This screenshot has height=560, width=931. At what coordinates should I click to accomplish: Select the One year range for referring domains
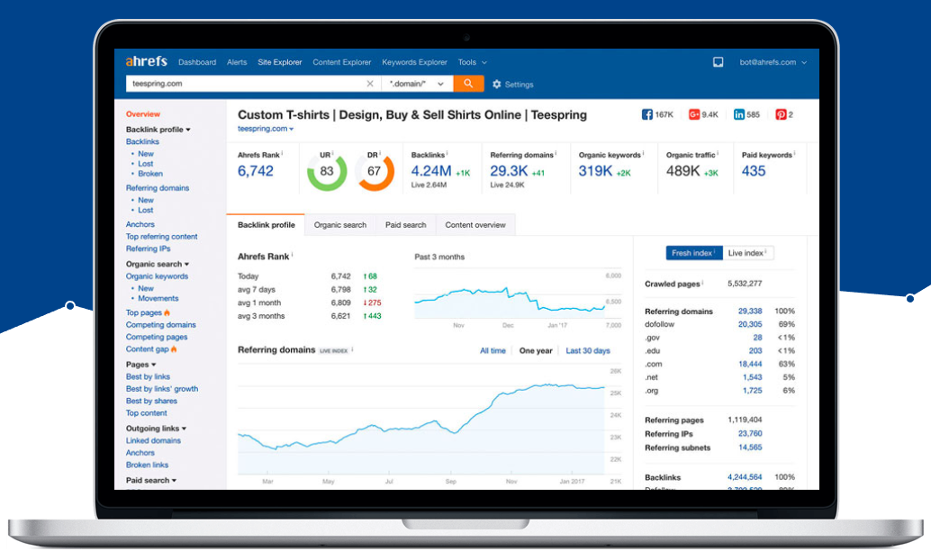tap(536, 350)
